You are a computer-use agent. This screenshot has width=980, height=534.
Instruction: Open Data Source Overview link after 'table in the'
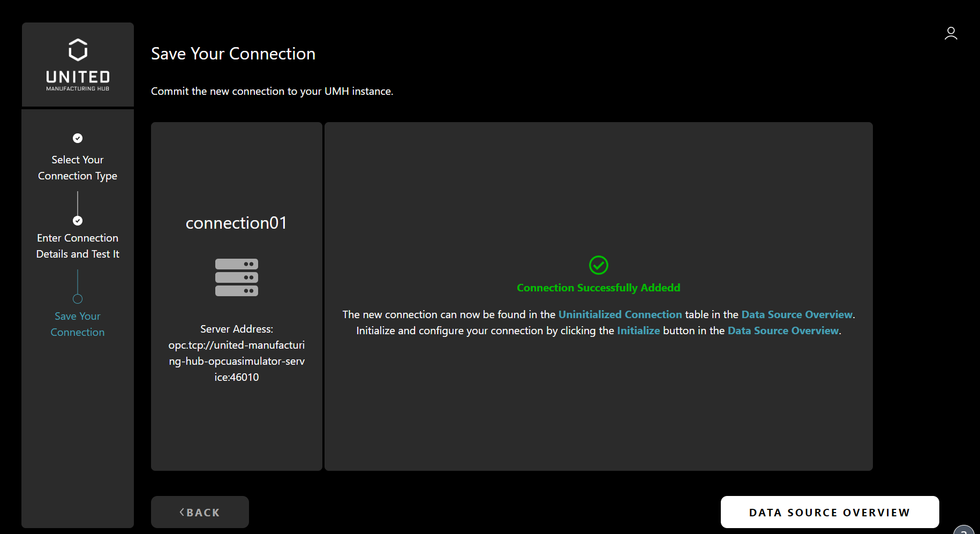796,314
